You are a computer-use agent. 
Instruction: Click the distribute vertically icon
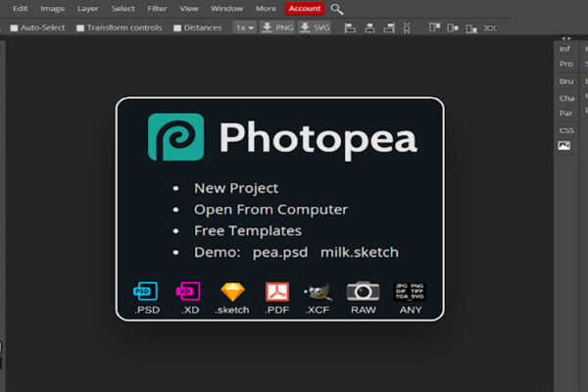pos(407,27)
